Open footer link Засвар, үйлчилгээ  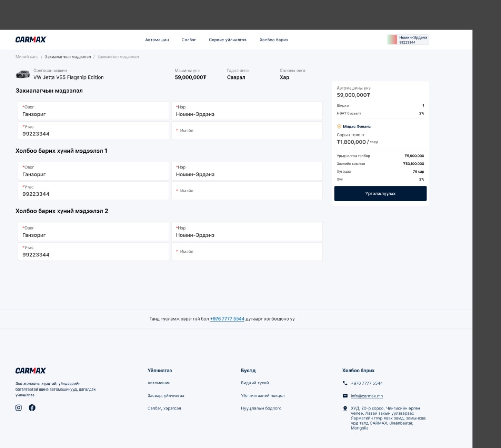pyautogui.click(x=166, y=395)
